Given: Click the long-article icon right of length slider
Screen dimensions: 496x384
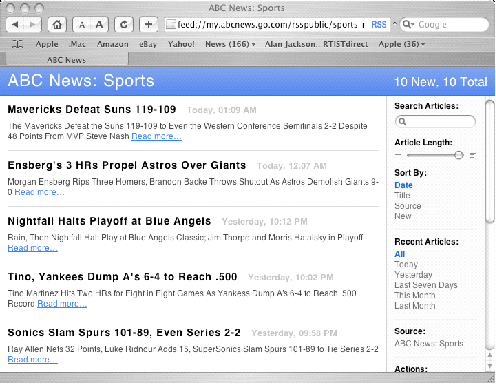Looking at the screenshot, I should pos(473,155).
